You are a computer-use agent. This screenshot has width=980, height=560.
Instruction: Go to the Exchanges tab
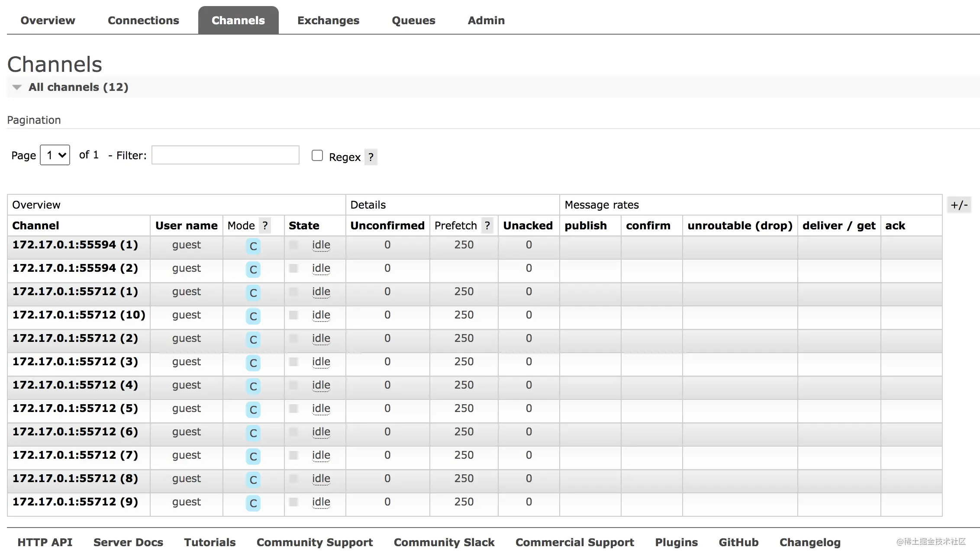[328, 20]
